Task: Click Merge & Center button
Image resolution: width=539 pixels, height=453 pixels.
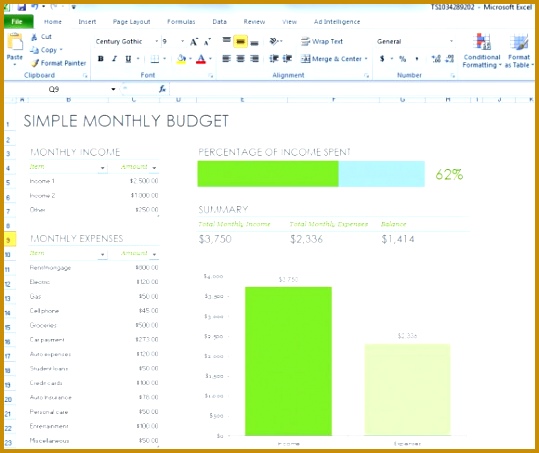Action: (x=331, y=59)
